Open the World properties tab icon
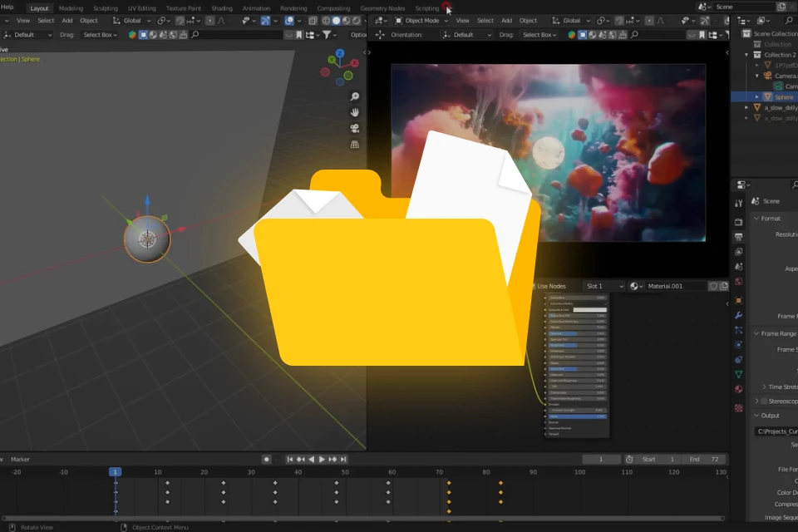Screen dimensions: 798x532 click(738, 281)
